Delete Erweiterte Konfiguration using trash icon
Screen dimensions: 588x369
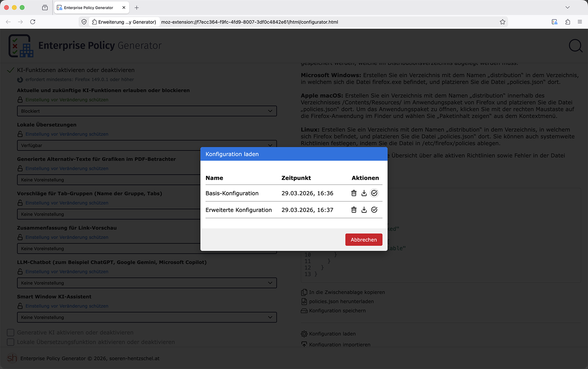[x=354, y=210]
